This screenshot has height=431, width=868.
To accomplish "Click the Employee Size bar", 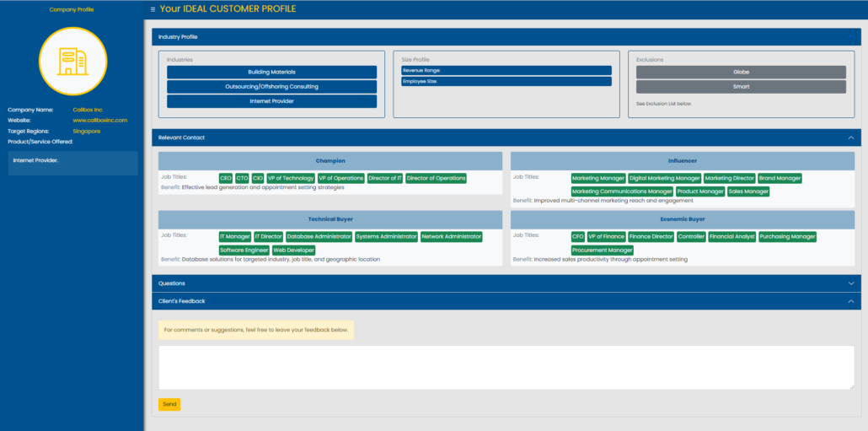I will click(506, 82).
